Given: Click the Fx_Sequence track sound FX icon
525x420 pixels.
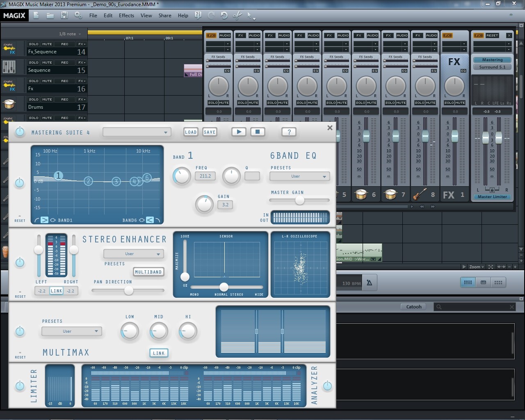Looking at the screenshot, I should coord(9,49).
